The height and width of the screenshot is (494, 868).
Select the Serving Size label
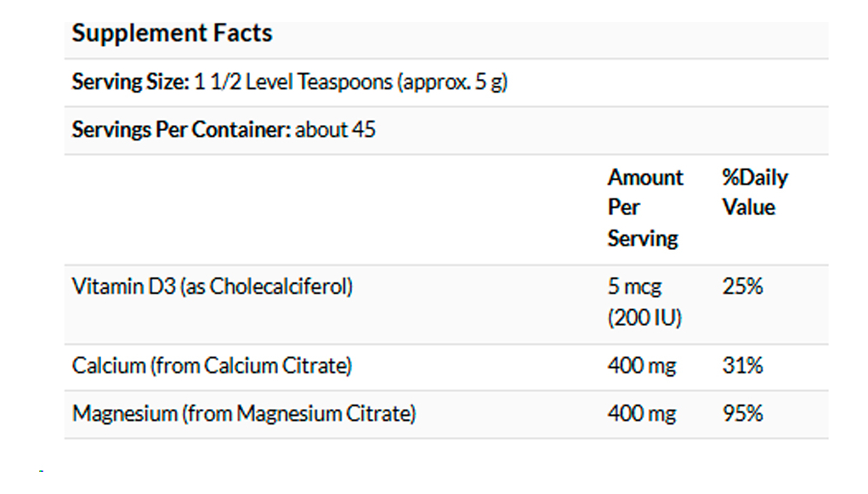pyautogui.click(x=129, y=82)
